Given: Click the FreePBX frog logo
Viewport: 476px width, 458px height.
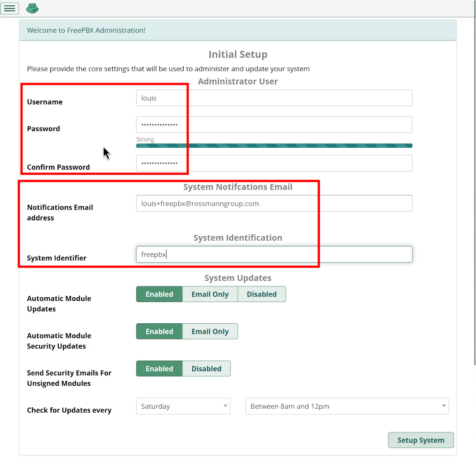Looking at the screenshot, I should coord(32,8).
